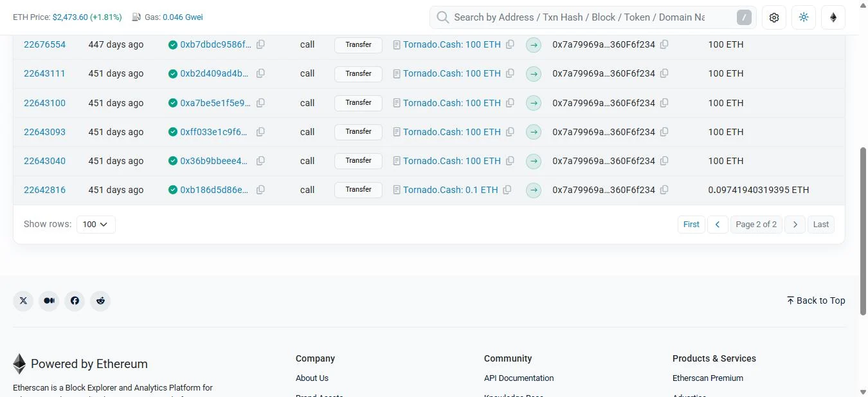The height and width of the screenshot is (397, 868).
Task: Go to Last page
Action: [x=821, y=225]
